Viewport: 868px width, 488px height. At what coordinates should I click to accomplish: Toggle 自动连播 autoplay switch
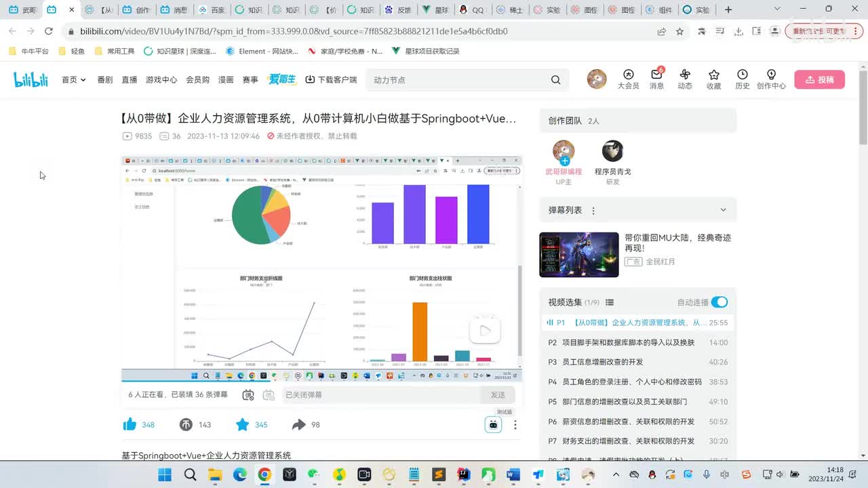719,302
